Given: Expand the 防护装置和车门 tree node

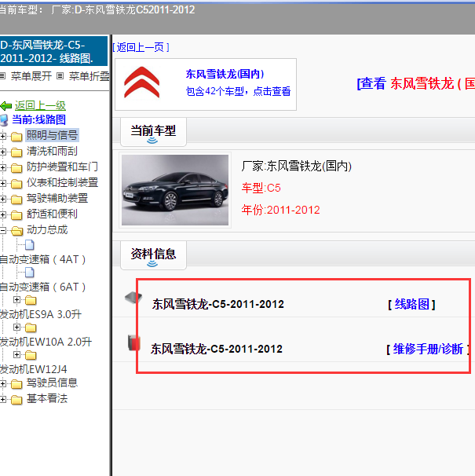Looking at the screenshot, I should pos(2,167).
